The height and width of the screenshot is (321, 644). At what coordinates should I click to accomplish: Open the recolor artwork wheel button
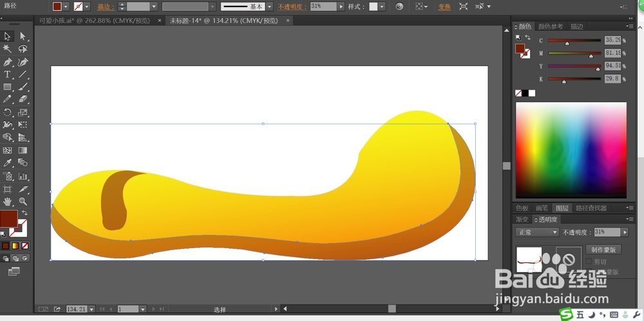[399, 6]
